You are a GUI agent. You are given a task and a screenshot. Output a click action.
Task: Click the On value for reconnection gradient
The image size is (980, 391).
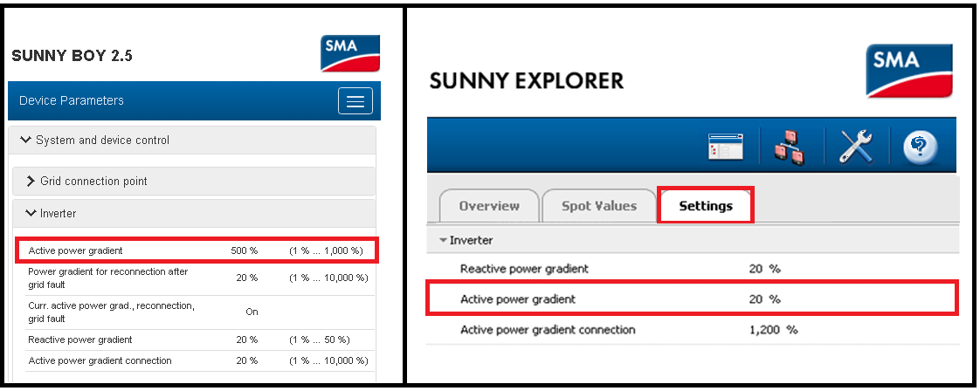click(252, 311)
